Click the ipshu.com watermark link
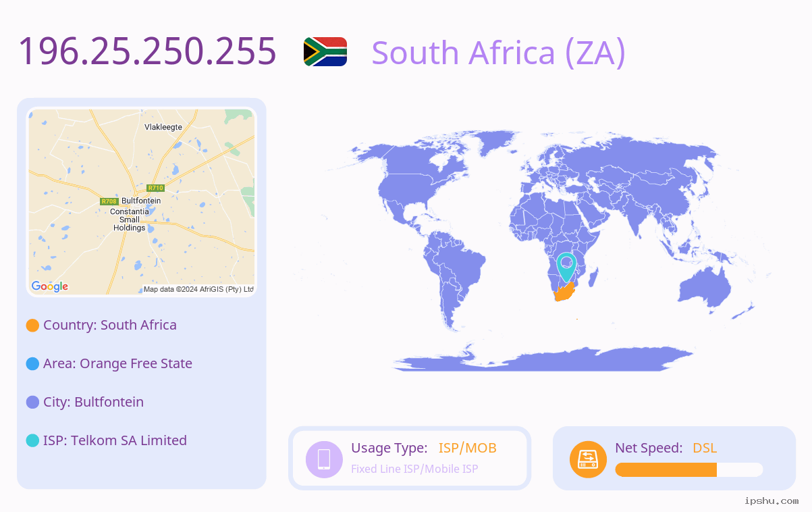This screenshot has width=812, height=512. coord(772,501)
